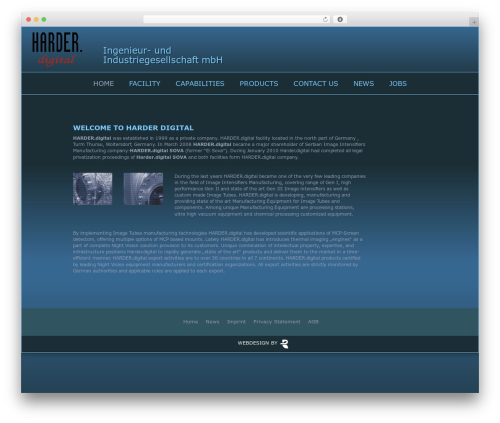
Task: Click the footer News link
Action: pos(212,322)
